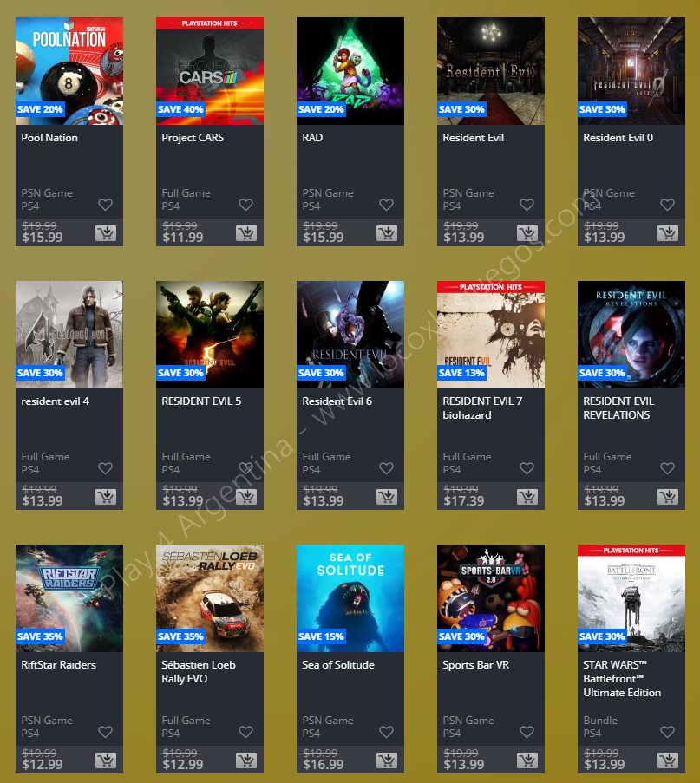Add Star Wars Battlefront to cart
700x783 pixels.
point(668,760)
